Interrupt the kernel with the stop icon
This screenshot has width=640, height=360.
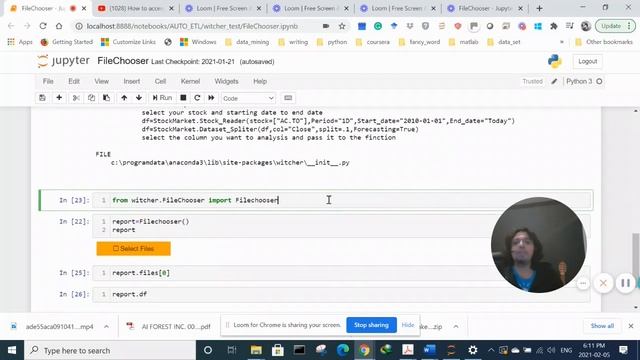click(183, 98)
